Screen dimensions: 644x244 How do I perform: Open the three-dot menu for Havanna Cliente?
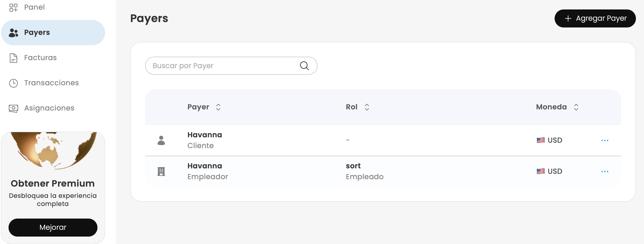604,140
